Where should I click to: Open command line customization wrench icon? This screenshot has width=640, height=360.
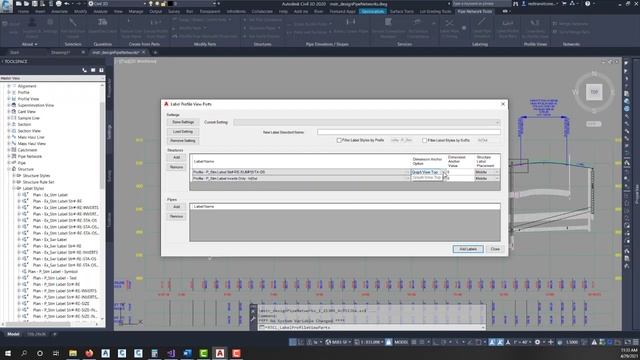point(253,319)
